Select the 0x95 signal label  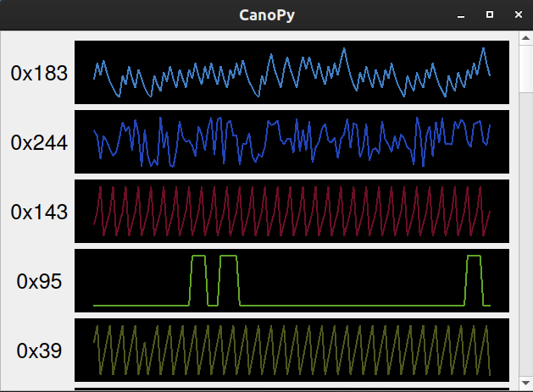39,281
